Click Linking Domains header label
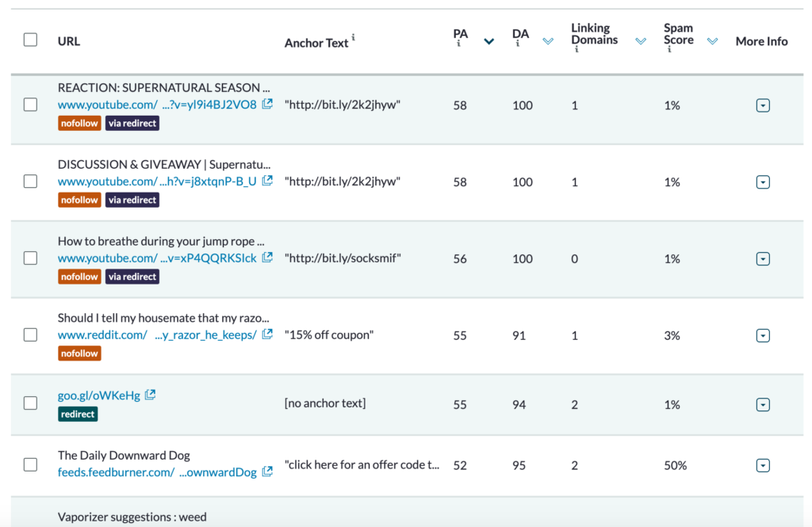Image resolution: width=812 pixels, height=527 pixels. [595, 33]
